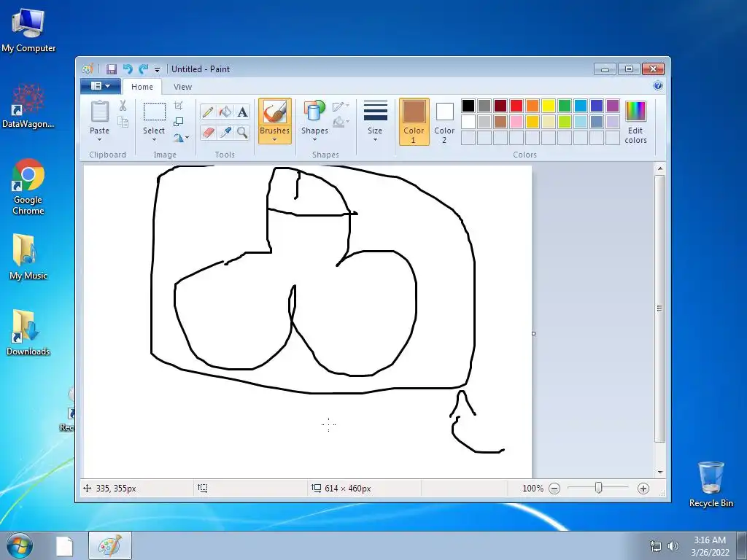Click the vertical scrollbar down arrow

click(659, 472)
